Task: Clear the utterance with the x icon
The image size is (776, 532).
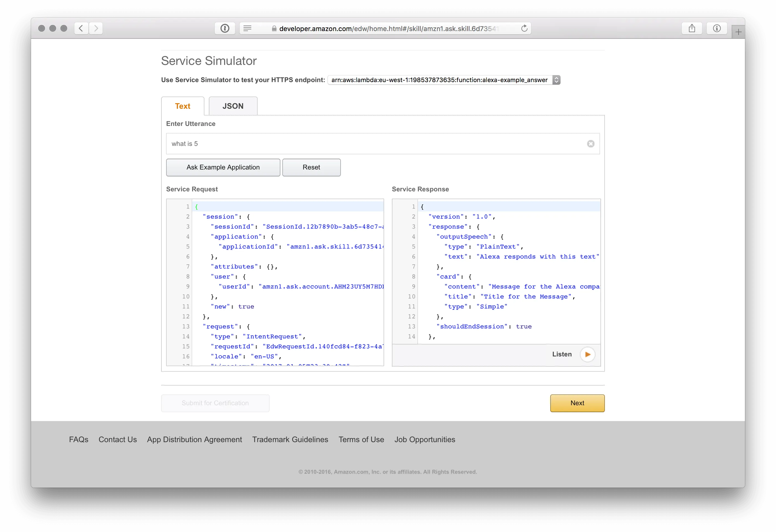Action: click(591, 144)
